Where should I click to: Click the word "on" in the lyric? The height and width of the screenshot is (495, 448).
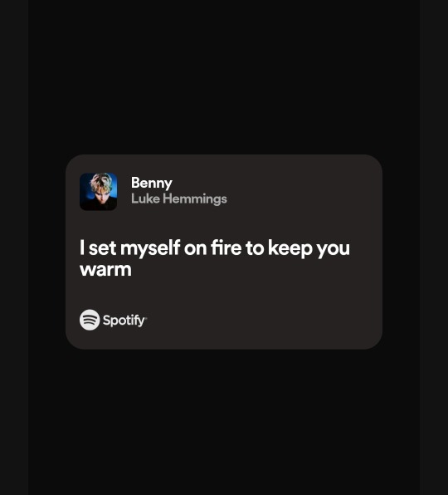click(196, 249)
